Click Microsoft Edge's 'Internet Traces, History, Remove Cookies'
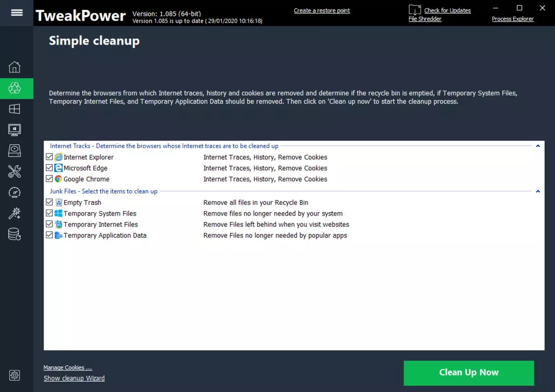This screenshot has width=555, height=392. pos(265,168)
